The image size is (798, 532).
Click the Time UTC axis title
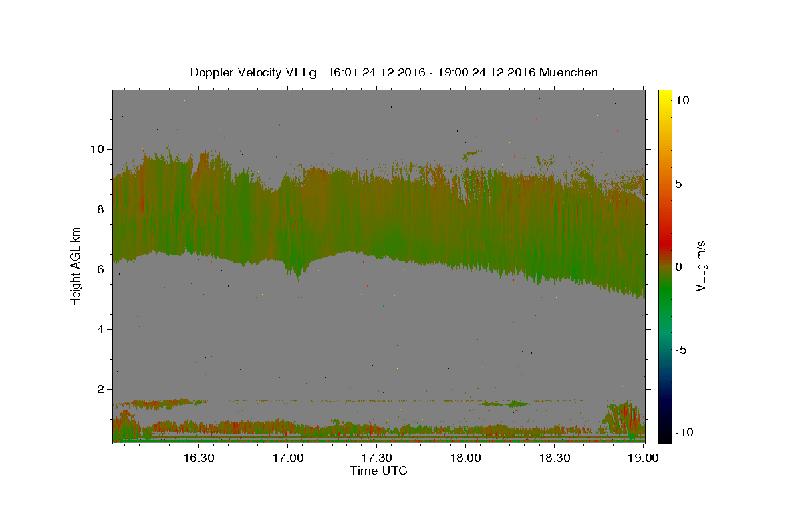pos(378,471)
